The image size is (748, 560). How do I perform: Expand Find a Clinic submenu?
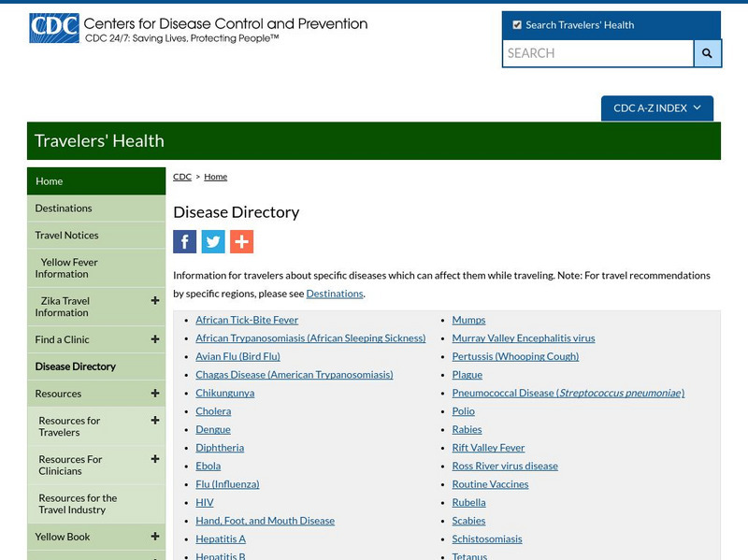pyautogui.click(x=155, y=339)
